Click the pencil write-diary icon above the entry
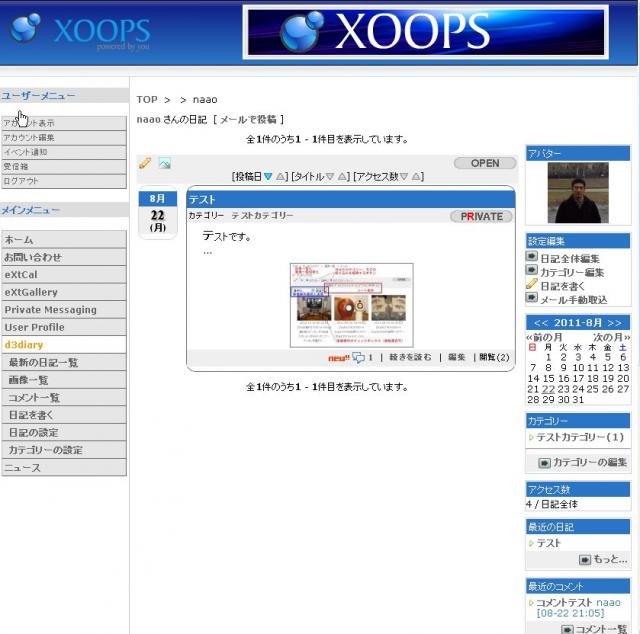 tap(145, 163)
